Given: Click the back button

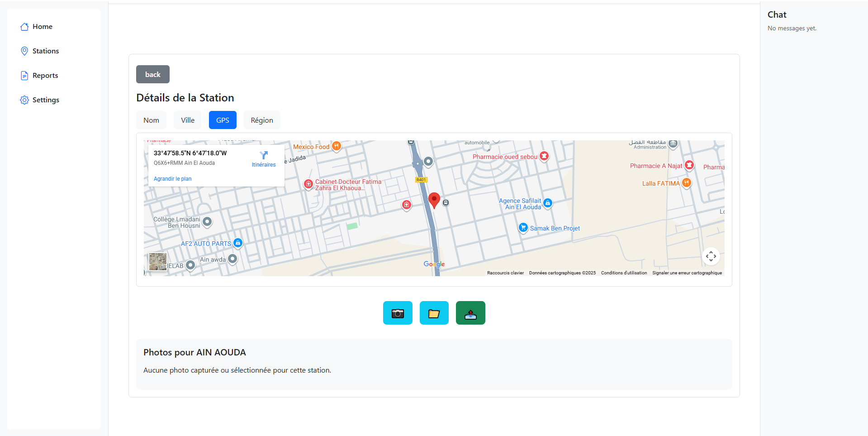Looking at the screenshot, I should (152, 74).
